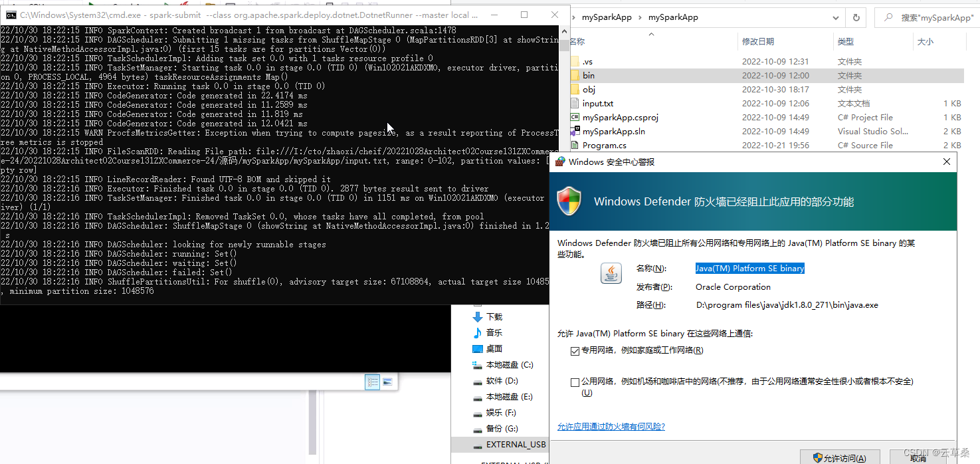This screenshot has height=464, width=980.
Task: Enable the 公用网络 public network checkbox
Action: (x=575, y=382)
